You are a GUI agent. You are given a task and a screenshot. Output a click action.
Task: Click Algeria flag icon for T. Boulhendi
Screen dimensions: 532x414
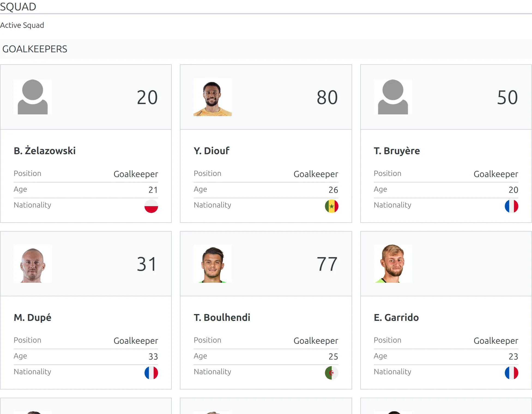pos(331,373)
